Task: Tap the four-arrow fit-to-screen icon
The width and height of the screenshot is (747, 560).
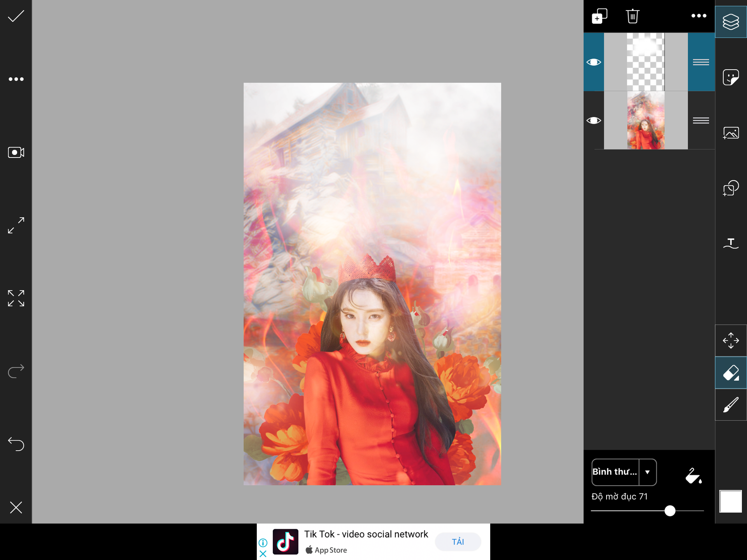Action: click(x=16, y=298)
